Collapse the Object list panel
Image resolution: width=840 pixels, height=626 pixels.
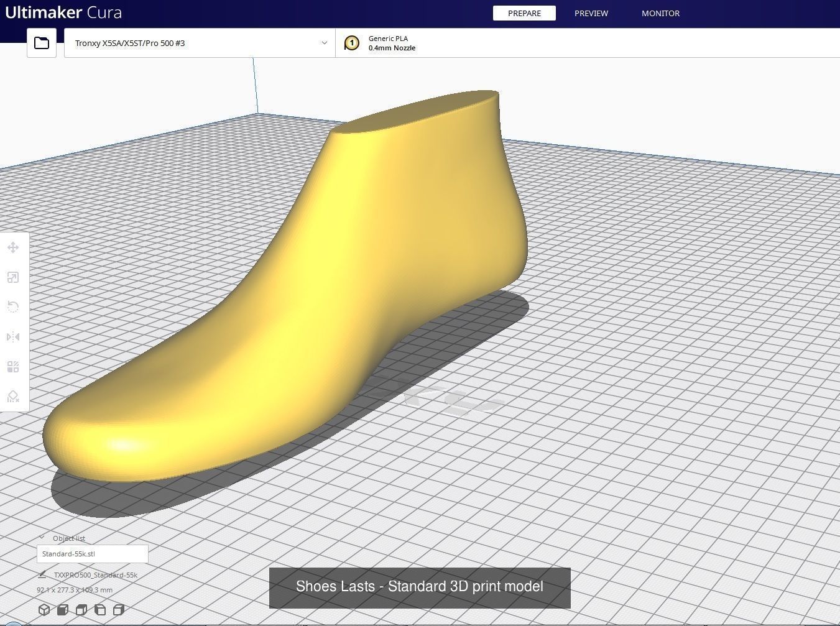click(42, 538)
